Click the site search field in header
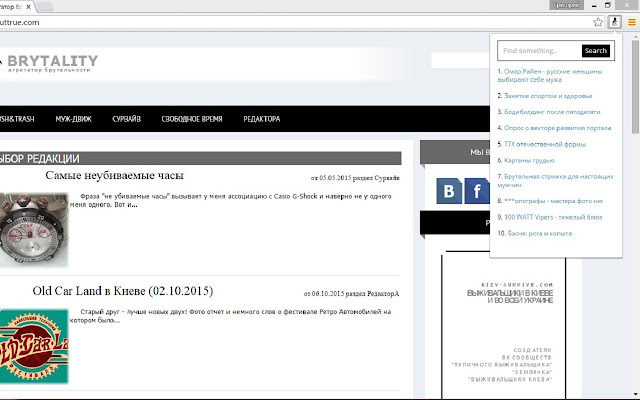 click(x=460, y=60)
